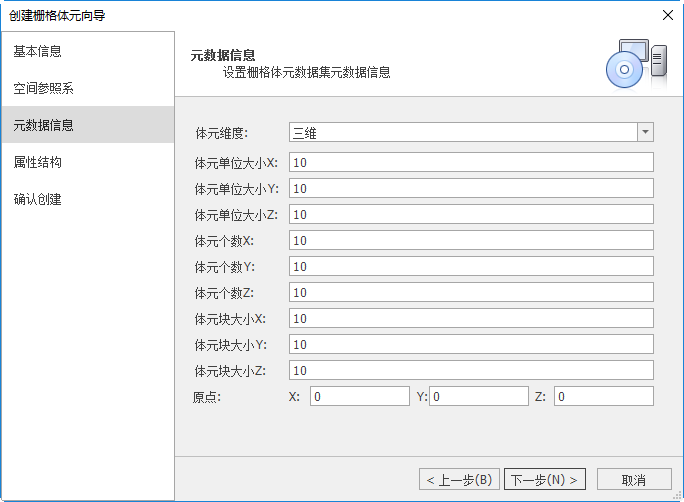Click the origin X coordinate field
This screenshot has width=684, height=502.
pyautogui.click(x=359, y=396)
